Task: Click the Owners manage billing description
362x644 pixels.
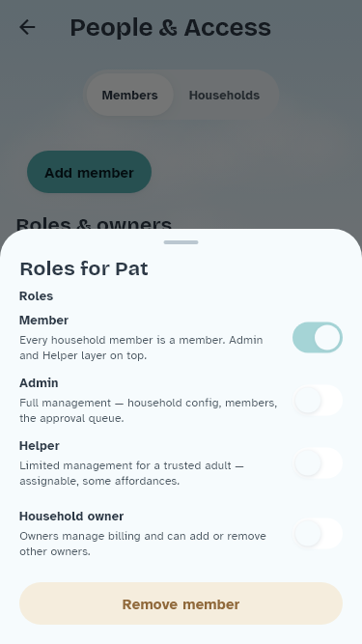Action: pyautogui.click(x=143, y=544)
